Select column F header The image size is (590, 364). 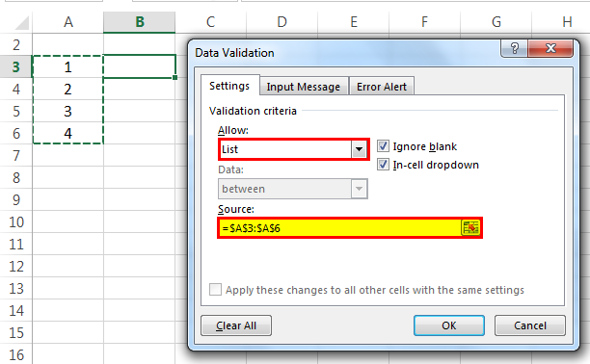pos(424,22)
